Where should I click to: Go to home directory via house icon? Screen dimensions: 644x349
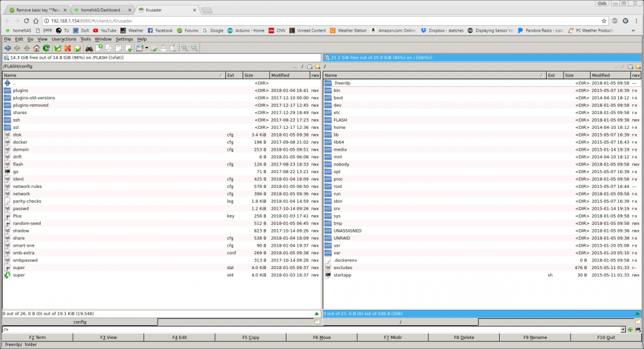pos(37,48)
